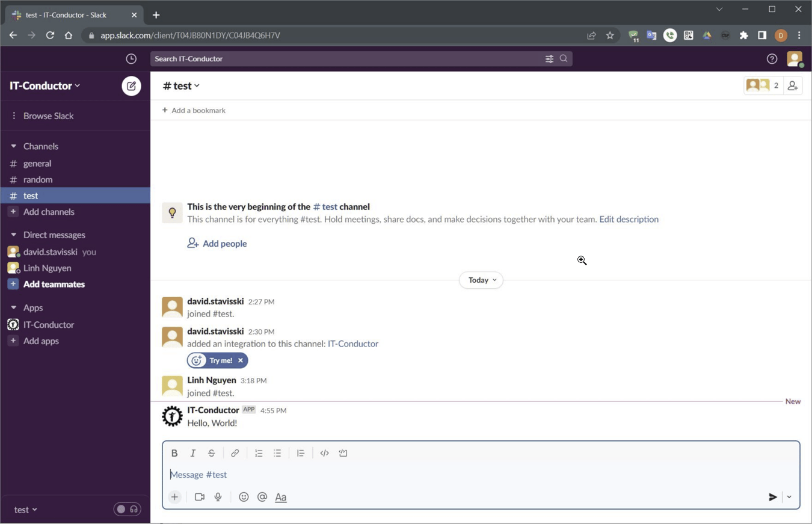Open the IT-Conductor workspace menu
This screenshot has height=524, width=812.
[x=45, y=85]
